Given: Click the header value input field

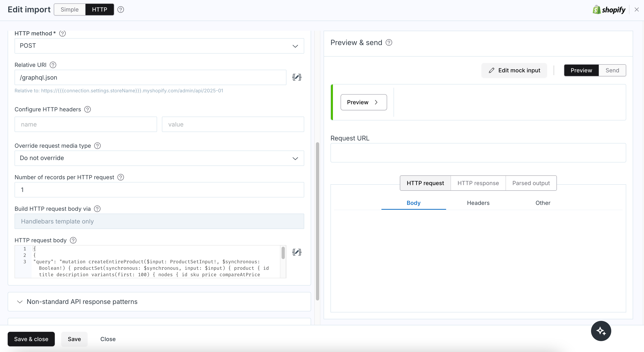Looking at the screenshot, I should pyautogui.click(x=233, y=124).
